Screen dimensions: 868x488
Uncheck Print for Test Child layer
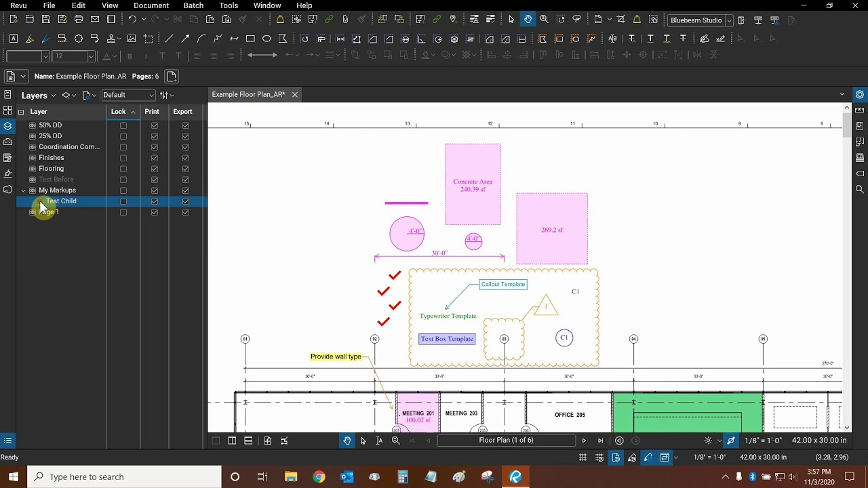pyautogui.click(x=155, y=201)
